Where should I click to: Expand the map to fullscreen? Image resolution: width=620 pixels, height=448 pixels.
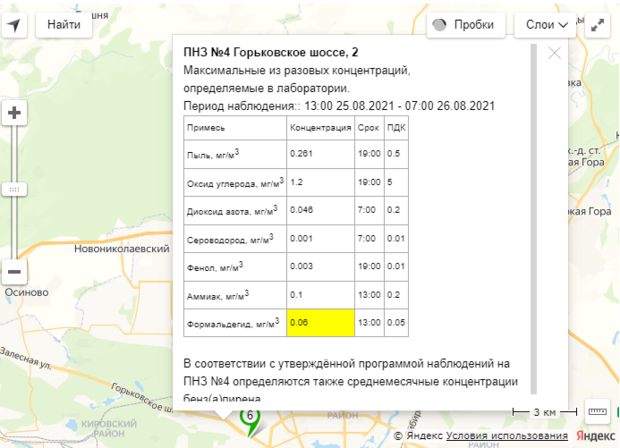598,25
